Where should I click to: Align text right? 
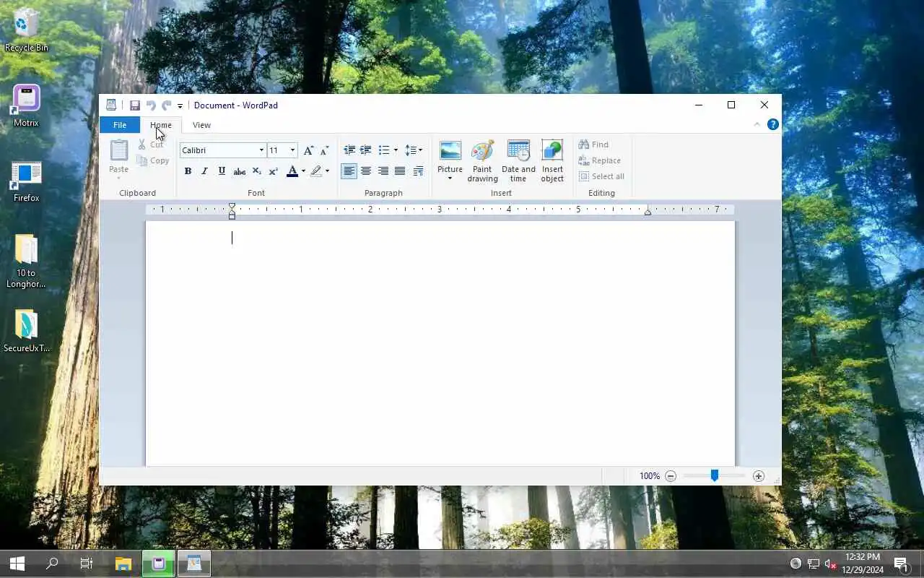(x=383, y=171)
